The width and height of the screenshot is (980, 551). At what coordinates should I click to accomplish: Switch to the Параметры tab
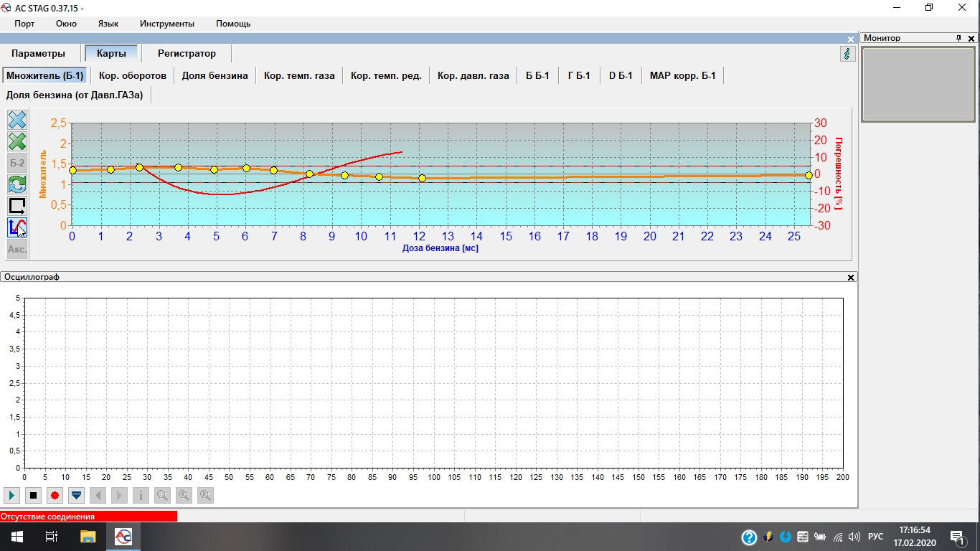click(38, 54)
